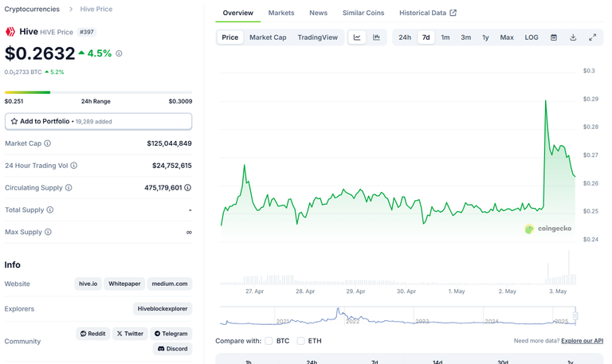Set chart range to 24h
The image size is (612, 364).
coord(405,37)
